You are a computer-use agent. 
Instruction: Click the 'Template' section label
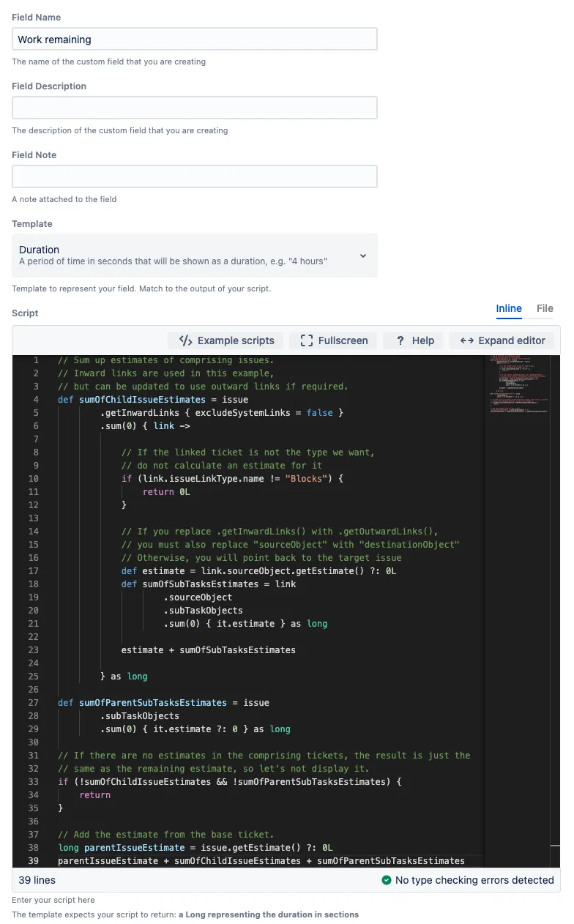click(32, 224)
